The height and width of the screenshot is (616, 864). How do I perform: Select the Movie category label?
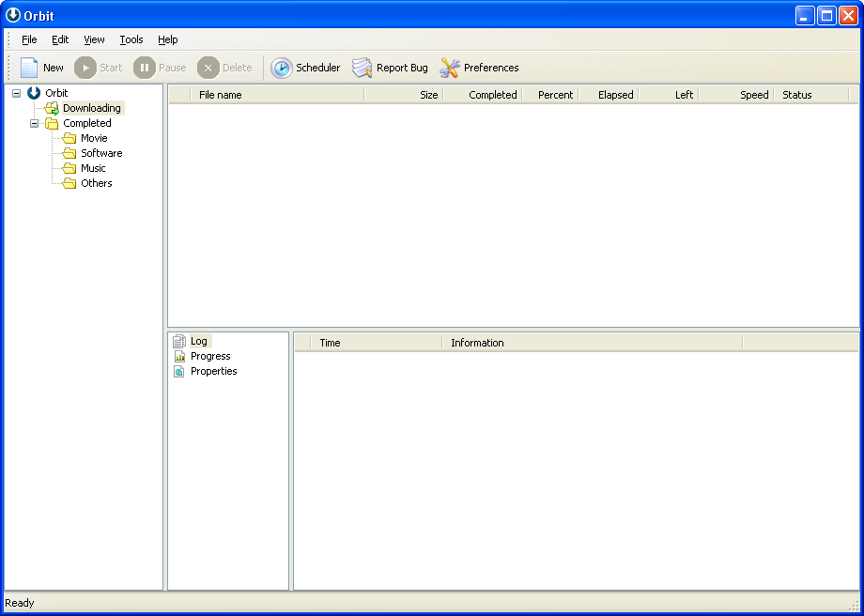(x=94, y=138)
